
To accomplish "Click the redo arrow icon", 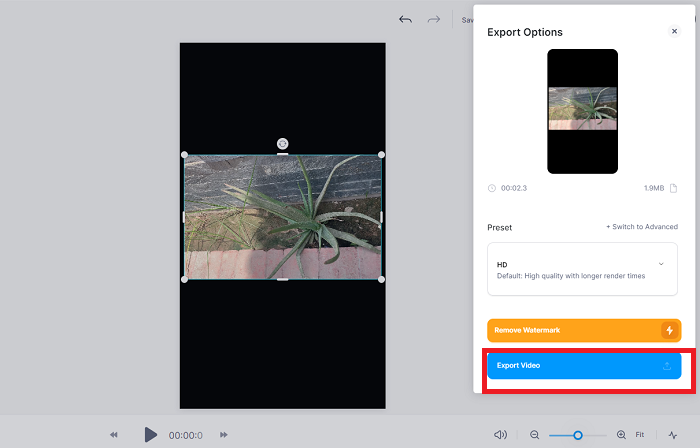I will click(433, 19).
